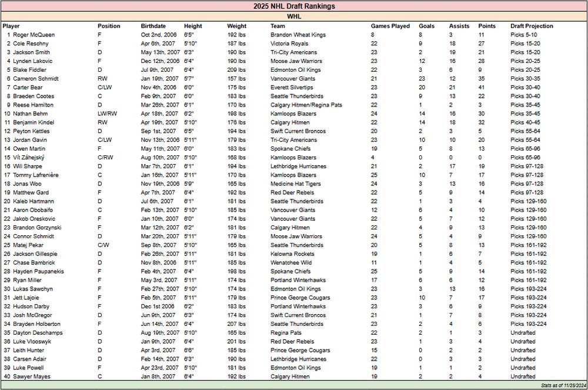This screenshot has width=588, height=390.
Task: Click the 'Picks 30-35' draft projection
Action: 525,78
